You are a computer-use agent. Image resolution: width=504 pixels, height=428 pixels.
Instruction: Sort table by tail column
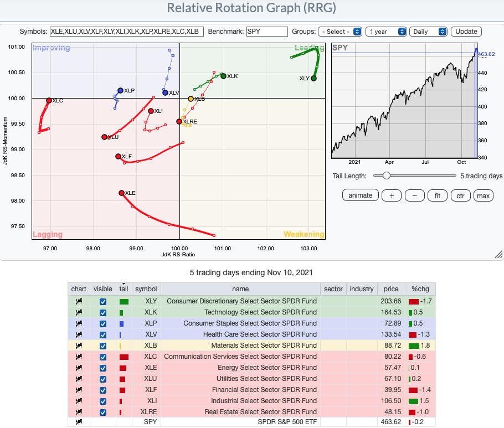point(124,289)
